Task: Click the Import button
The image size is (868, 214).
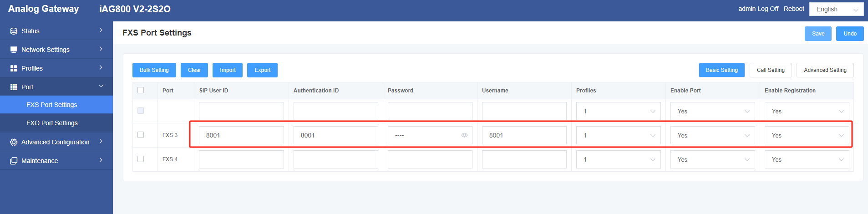Action: click(228, 70)
